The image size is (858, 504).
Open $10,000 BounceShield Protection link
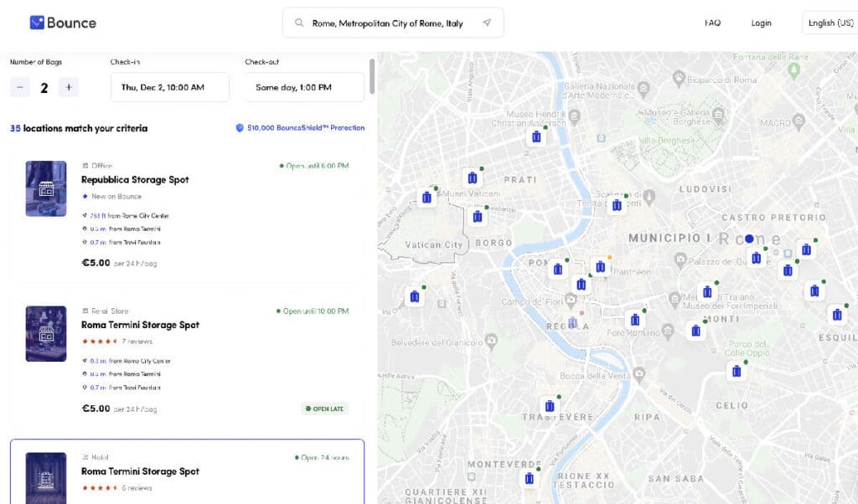(x=306, y=128)
